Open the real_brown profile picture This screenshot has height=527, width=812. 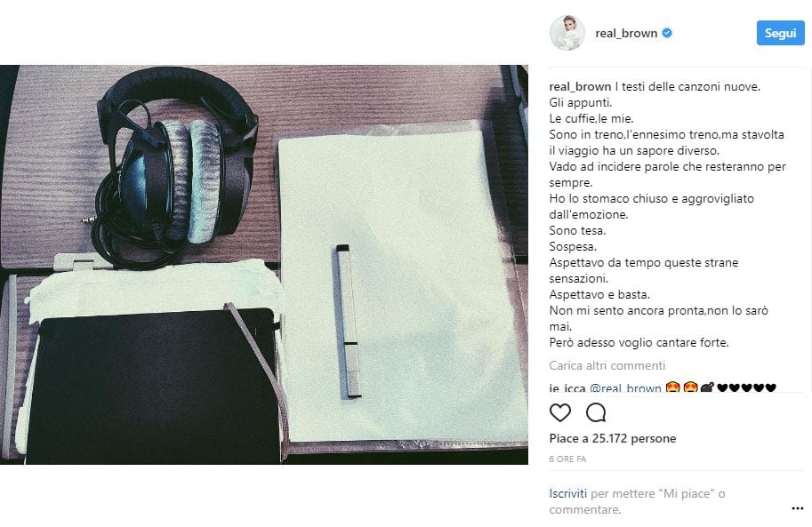point(567,33)
